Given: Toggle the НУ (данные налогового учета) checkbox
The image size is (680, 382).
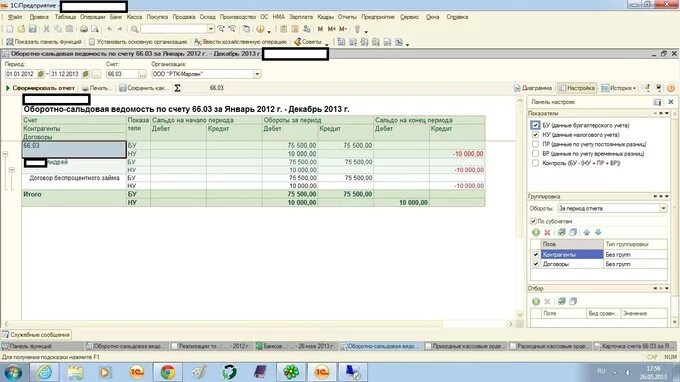Looking at the screenshot, I should [535, 135].
